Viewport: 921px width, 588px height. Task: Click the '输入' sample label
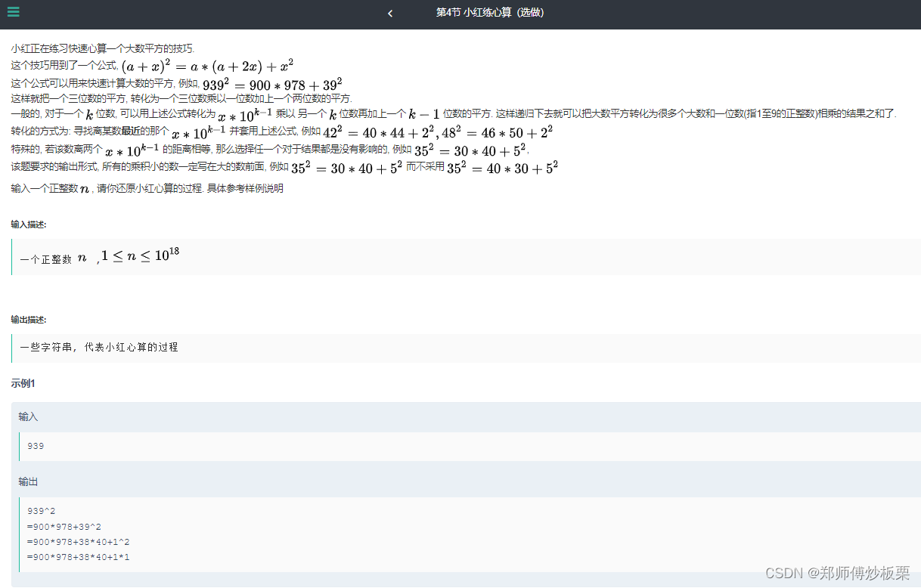[28, 416]
